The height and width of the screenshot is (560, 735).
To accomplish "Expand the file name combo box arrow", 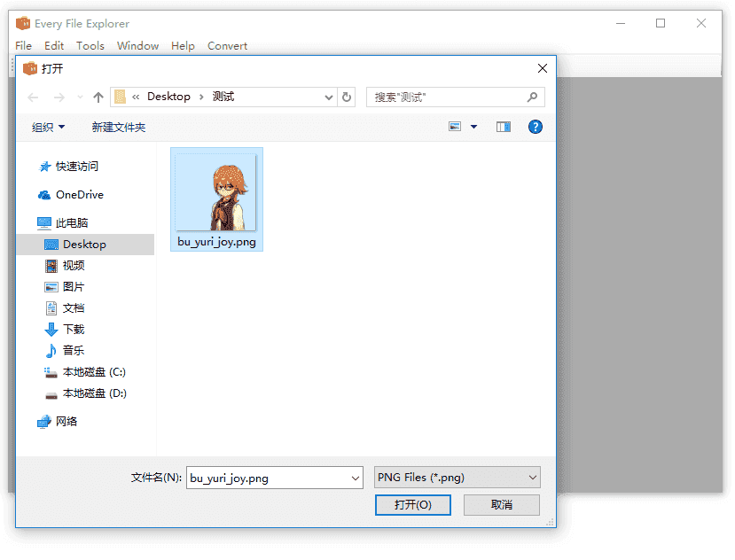I will coord(356,478).
